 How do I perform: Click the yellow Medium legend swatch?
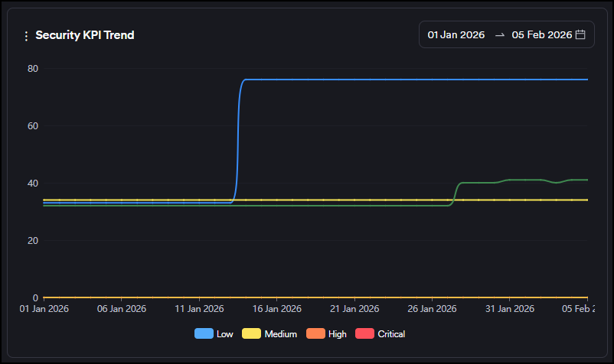(x=251, y=334)
